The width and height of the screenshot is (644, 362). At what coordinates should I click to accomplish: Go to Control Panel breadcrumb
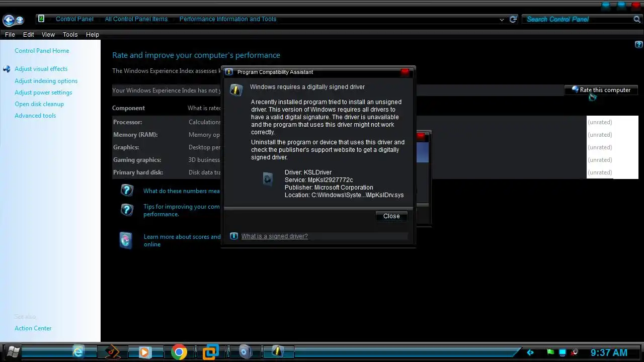[74, 19]
